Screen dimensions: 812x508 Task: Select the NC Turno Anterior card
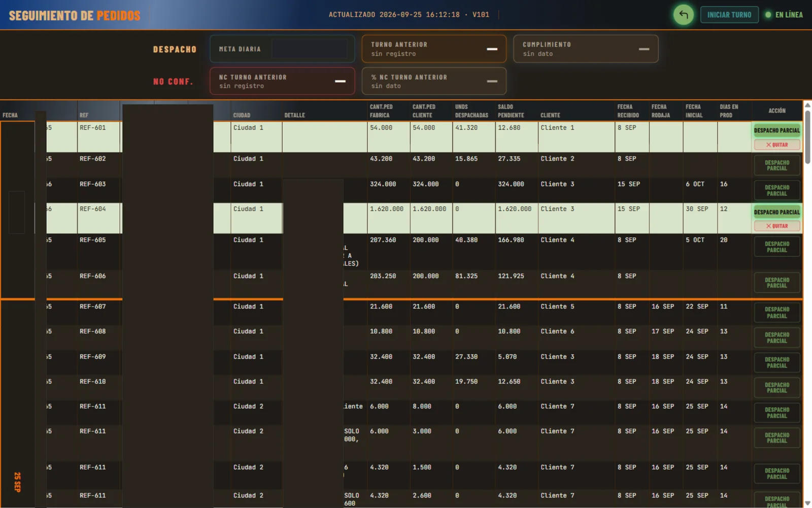point(282,81)
